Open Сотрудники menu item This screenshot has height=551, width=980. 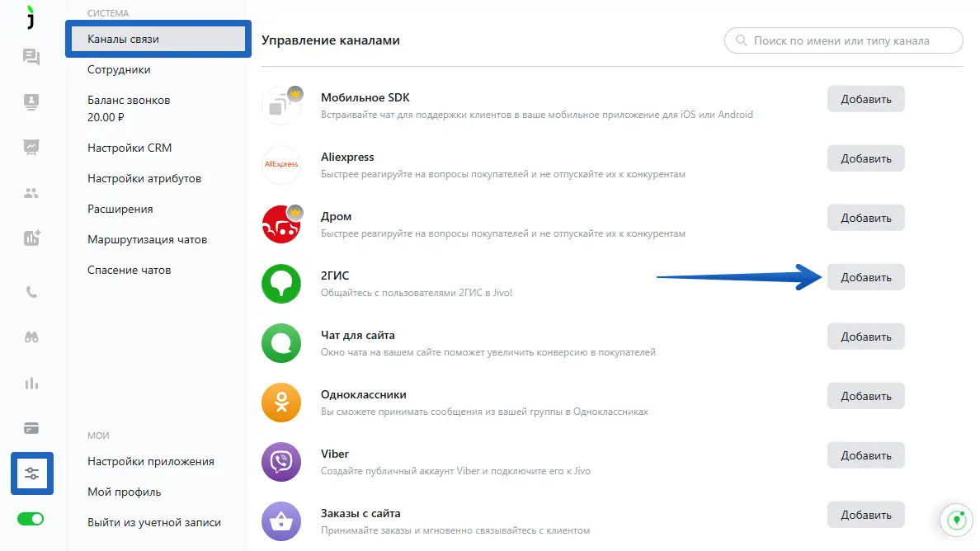[x=119, y=69]
